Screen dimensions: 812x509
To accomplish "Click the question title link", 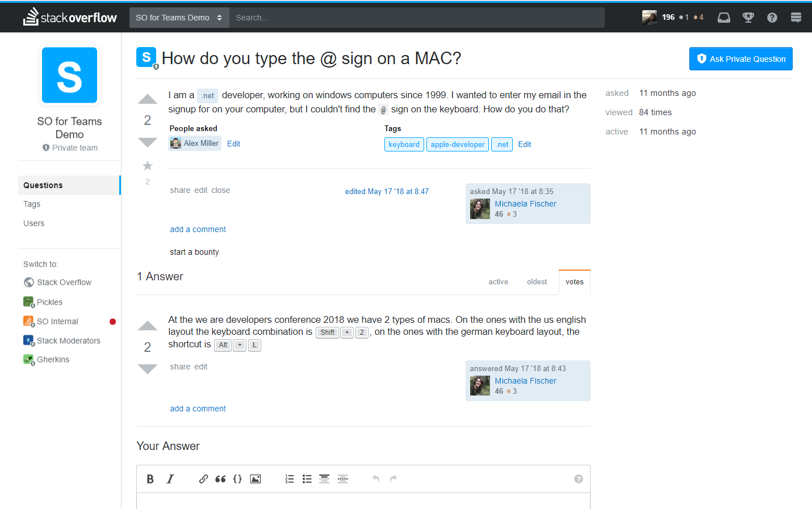I will 311,58.
